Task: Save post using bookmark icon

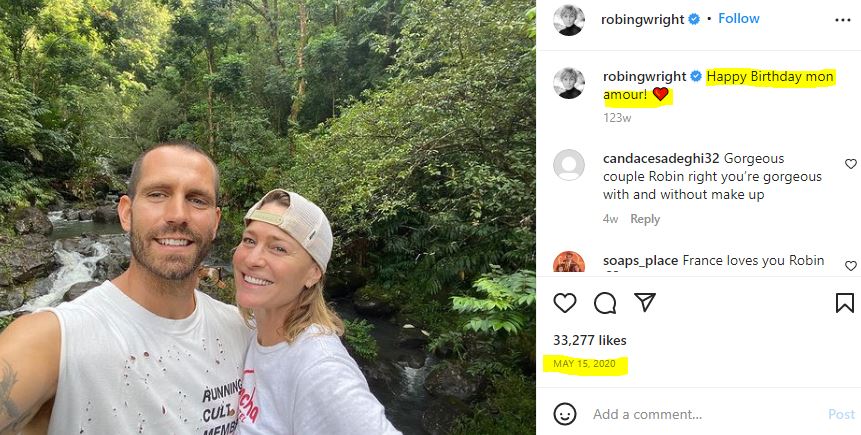Action: (x=845, y=303)
